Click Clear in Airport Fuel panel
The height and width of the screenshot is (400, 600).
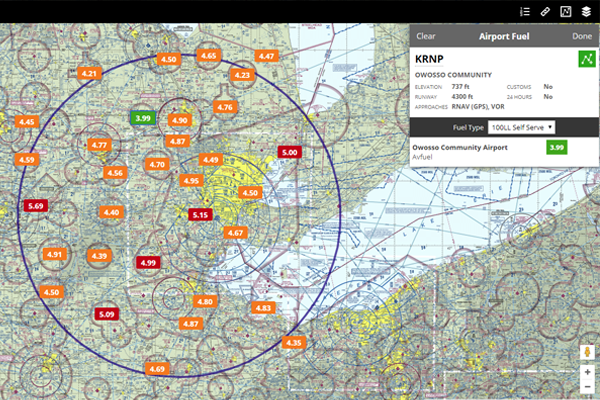click(x=426, y=36)
